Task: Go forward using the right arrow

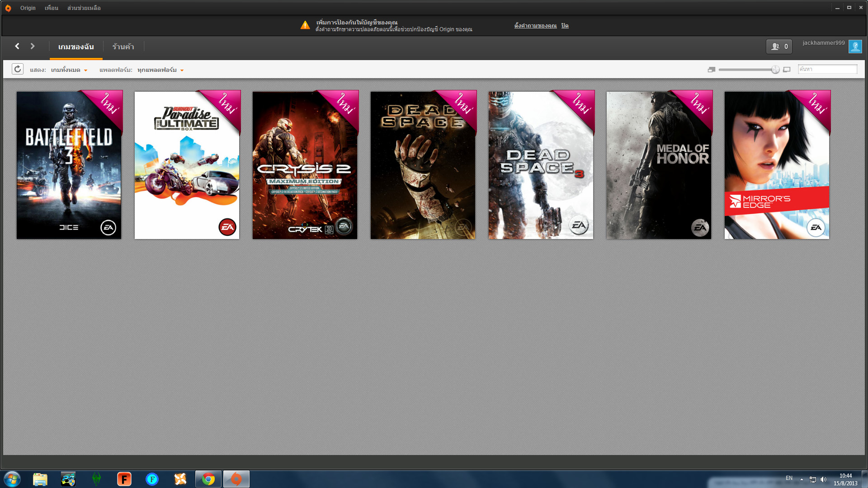Action: click(x=33, y=46)
